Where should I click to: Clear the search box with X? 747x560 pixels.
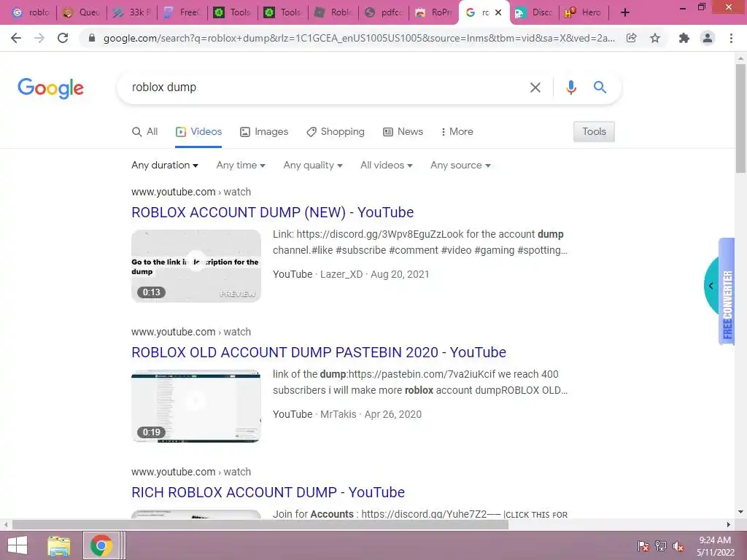pos(535,87)
